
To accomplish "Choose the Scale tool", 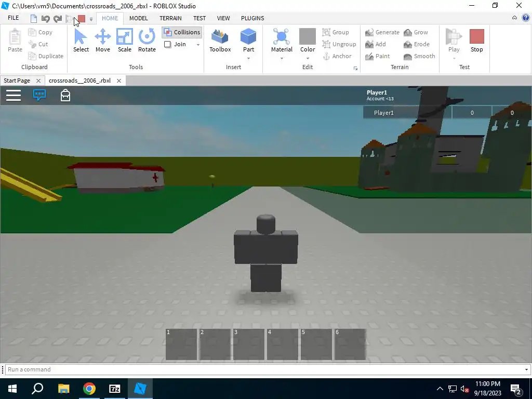I will (x=125, y=41).
